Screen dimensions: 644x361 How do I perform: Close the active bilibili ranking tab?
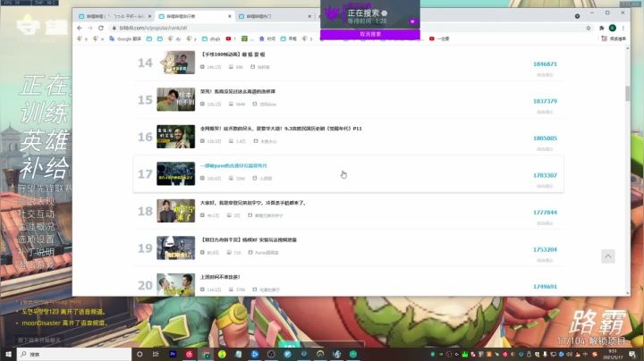point(230,16)
